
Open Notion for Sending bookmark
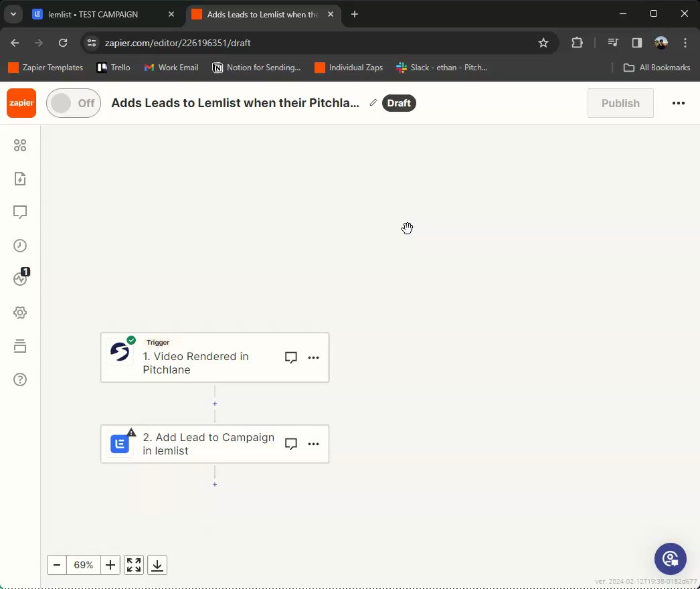tap(256, 68)
